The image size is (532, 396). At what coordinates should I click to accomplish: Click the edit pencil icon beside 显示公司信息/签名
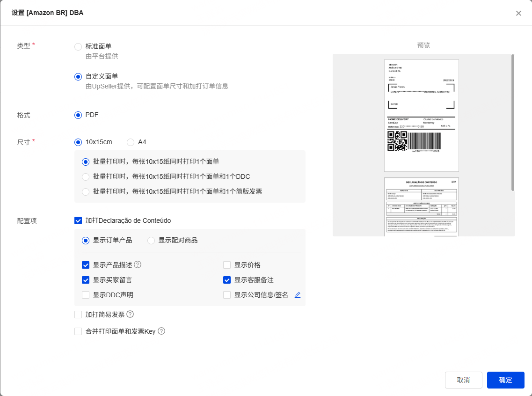298,295
